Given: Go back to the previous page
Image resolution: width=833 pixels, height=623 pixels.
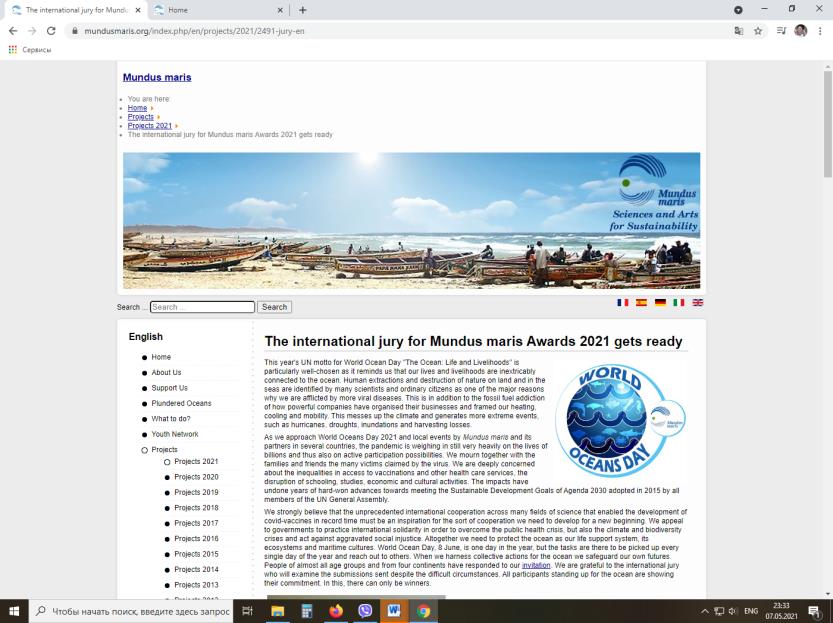Looking at the screenshot, I should 13,31.
